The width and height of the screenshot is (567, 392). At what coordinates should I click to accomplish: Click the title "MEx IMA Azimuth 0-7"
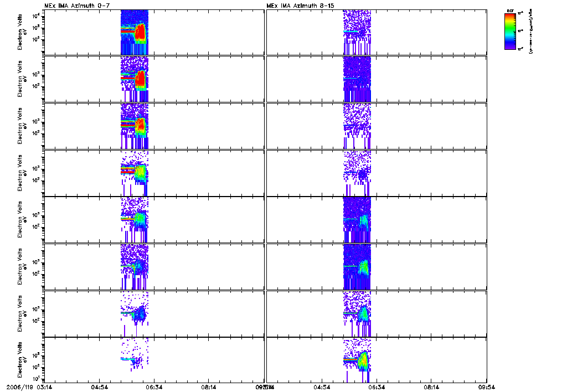coord(77,6)
